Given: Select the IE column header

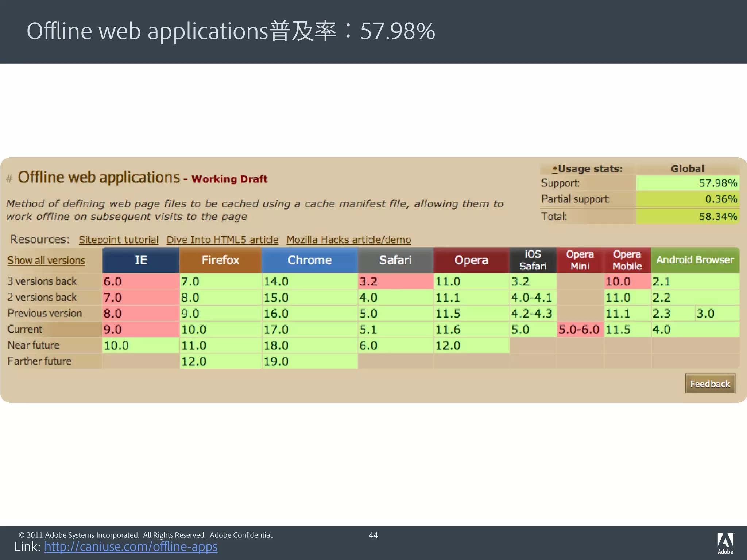Looking at the screenshot, I should tap(141, 260).
